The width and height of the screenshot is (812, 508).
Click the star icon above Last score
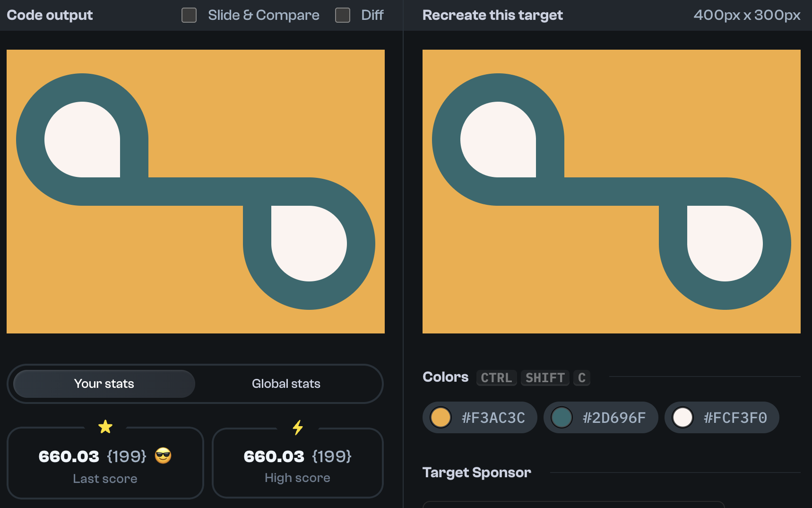tap(105, 426)
